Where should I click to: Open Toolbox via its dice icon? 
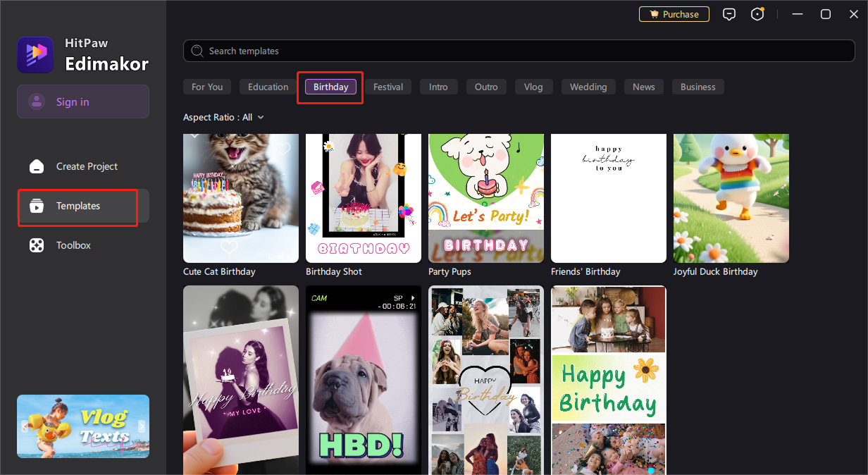tap(37, 245)
